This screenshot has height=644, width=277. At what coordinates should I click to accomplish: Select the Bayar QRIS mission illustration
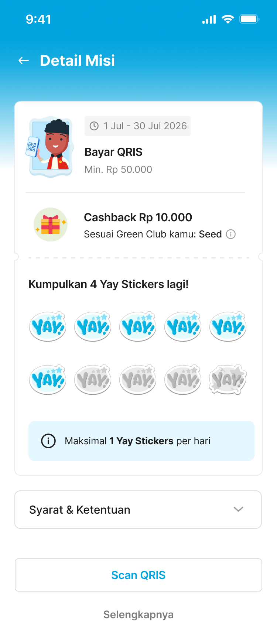click(x=50, y=147)
